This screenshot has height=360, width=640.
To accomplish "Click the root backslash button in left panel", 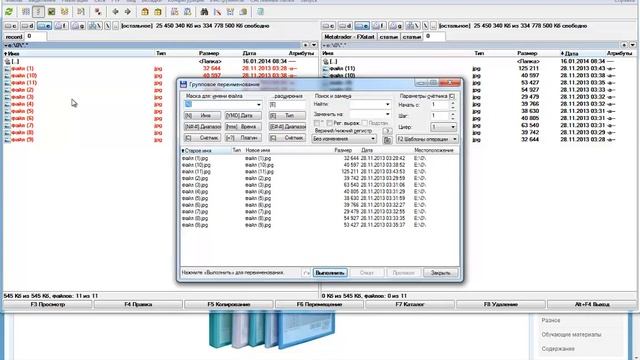I will (108, 26).
